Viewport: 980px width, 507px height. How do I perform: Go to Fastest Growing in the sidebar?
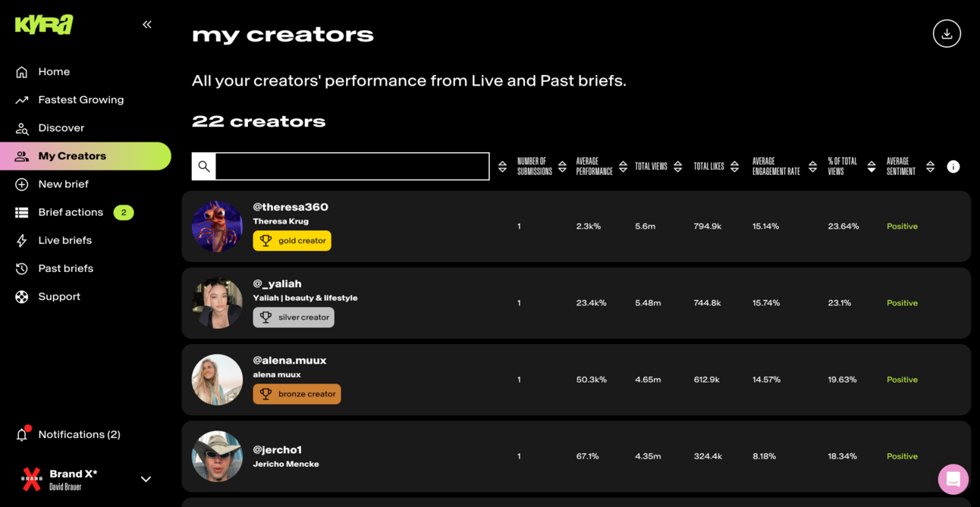(x=80, y=100)
